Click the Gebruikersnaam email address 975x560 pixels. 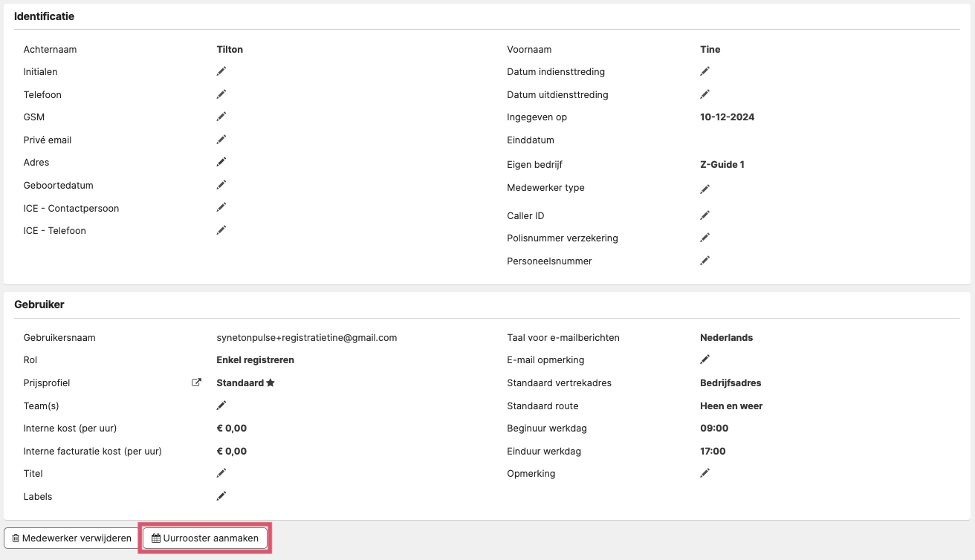point(307,338)
